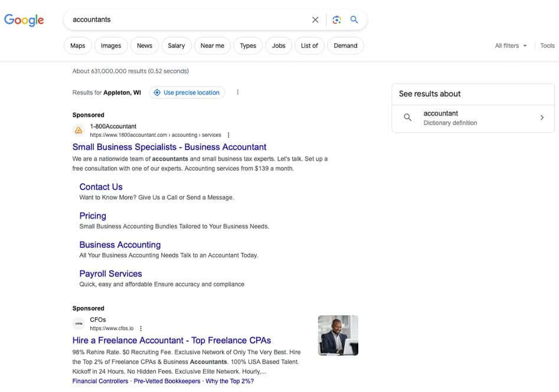559x392 pixels.
Task: Open location options three-dot menu
Action: click(238, 92)
